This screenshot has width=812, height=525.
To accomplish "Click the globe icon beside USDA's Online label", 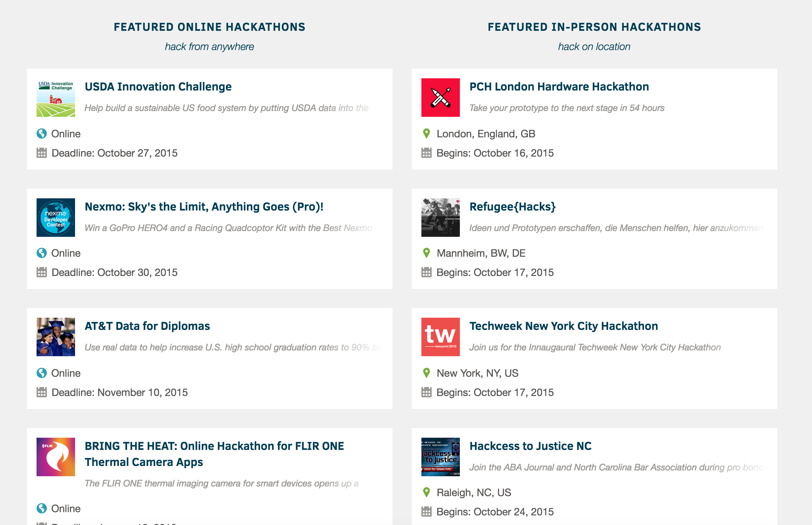I will pos(42,133).
